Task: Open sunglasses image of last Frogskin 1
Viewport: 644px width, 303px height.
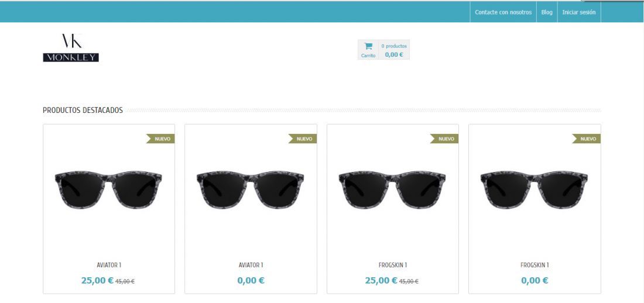Action: point(534,190)
